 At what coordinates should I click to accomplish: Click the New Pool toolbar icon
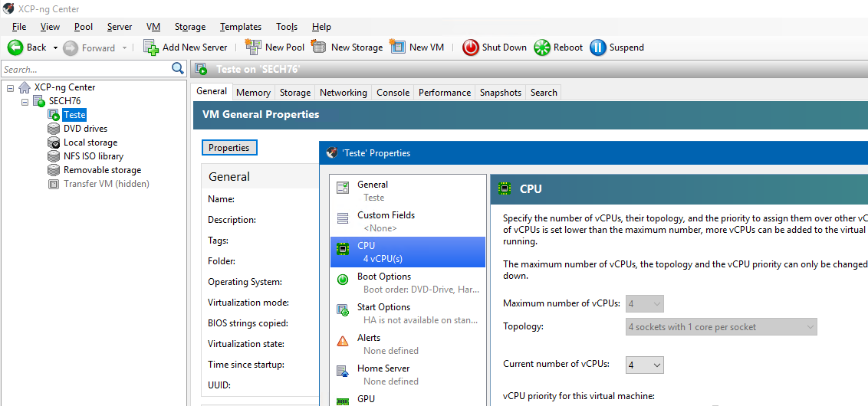(x=254, y=47)
